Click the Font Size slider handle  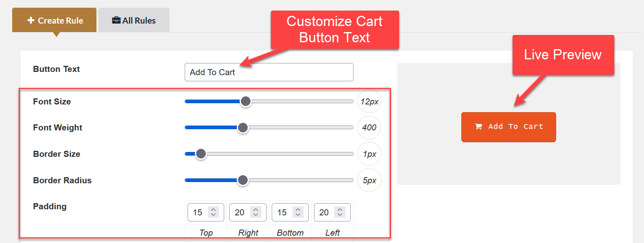coord(245,101)
